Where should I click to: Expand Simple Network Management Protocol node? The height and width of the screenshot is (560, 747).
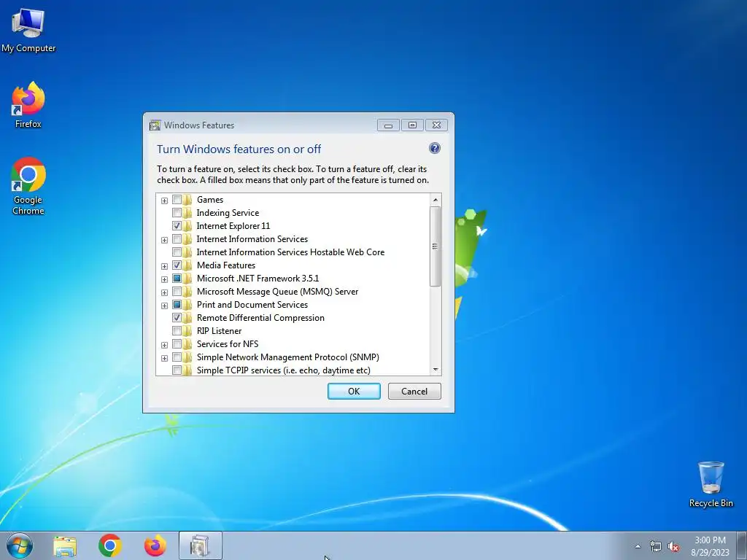[164, 358]
